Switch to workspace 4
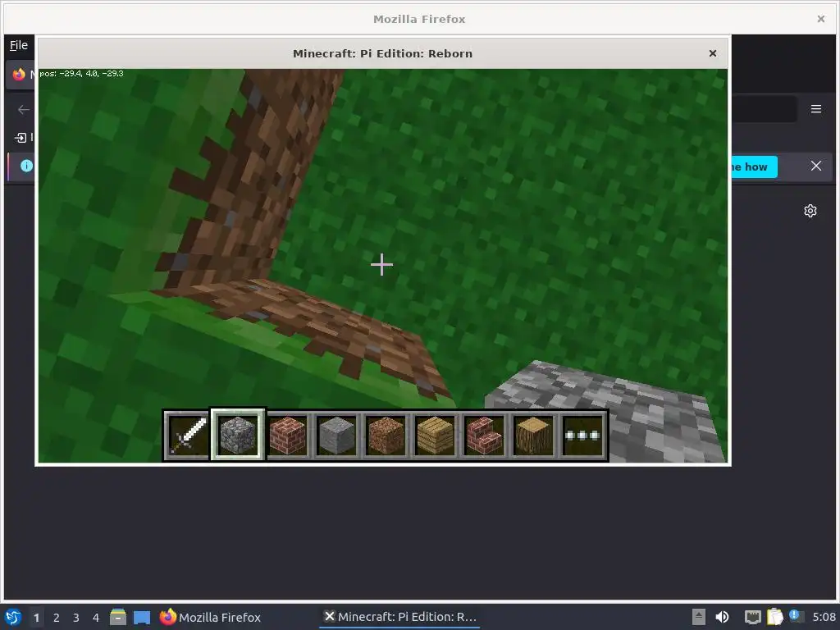Image resolution: width=840 pixels, height=630 pixels. coord(96,618)
